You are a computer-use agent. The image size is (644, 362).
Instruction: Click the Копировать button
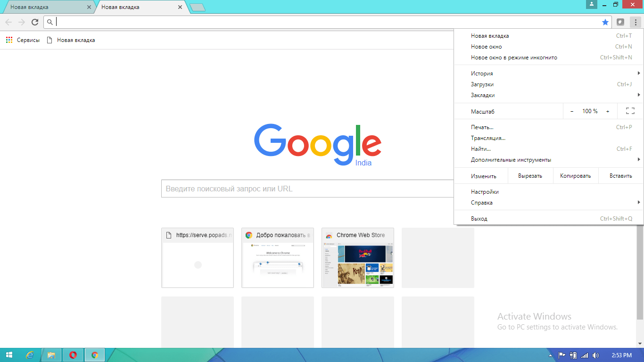click(575, 176)
